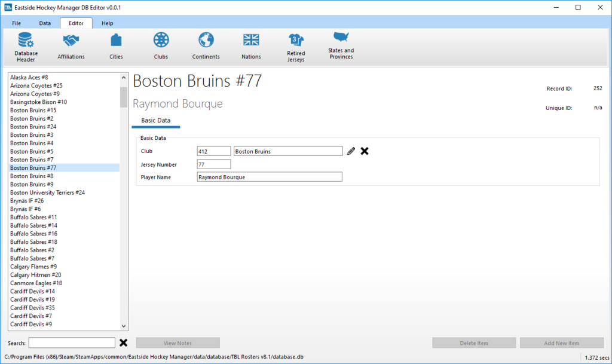Click the TBL app icon in title bar
Viewport: 612px width, 364px height.
point(8,7)
